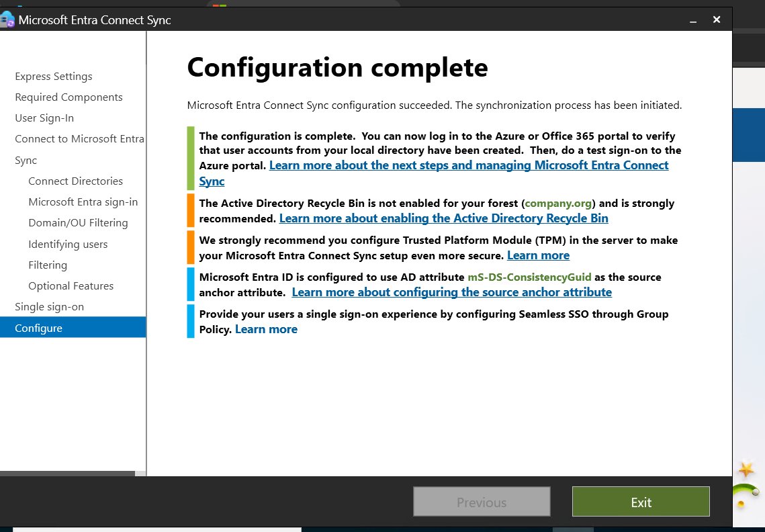Click the Sync section in sidebar

click(x=26, y=160)
